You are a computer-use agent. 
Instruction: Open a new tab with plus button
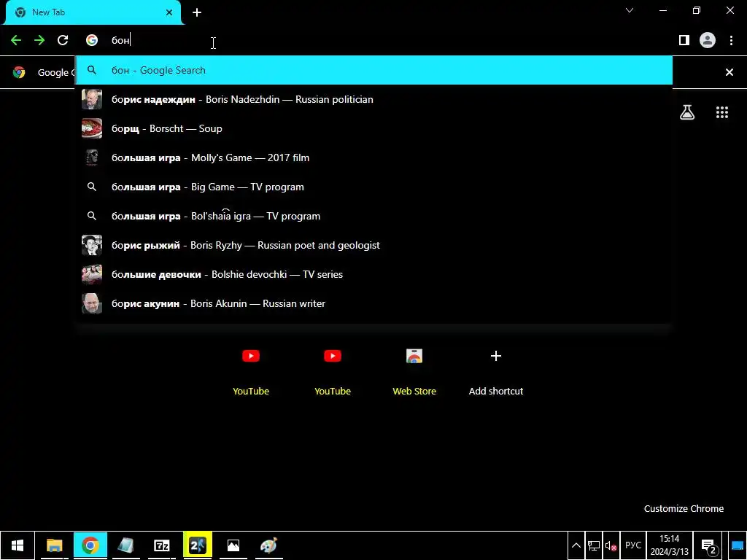(x=197, y=12)
